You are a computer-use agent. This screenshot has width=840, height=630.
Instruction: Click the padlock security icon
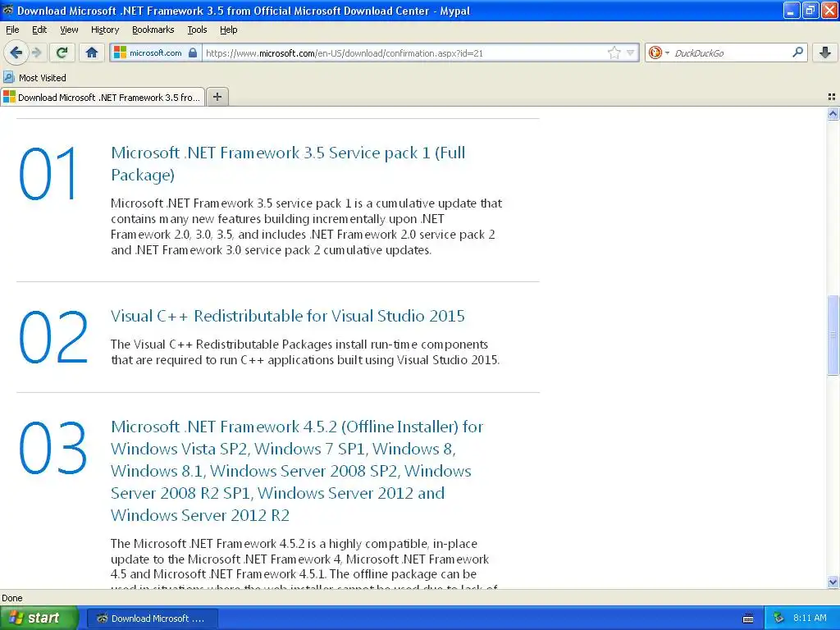[193, 52]
